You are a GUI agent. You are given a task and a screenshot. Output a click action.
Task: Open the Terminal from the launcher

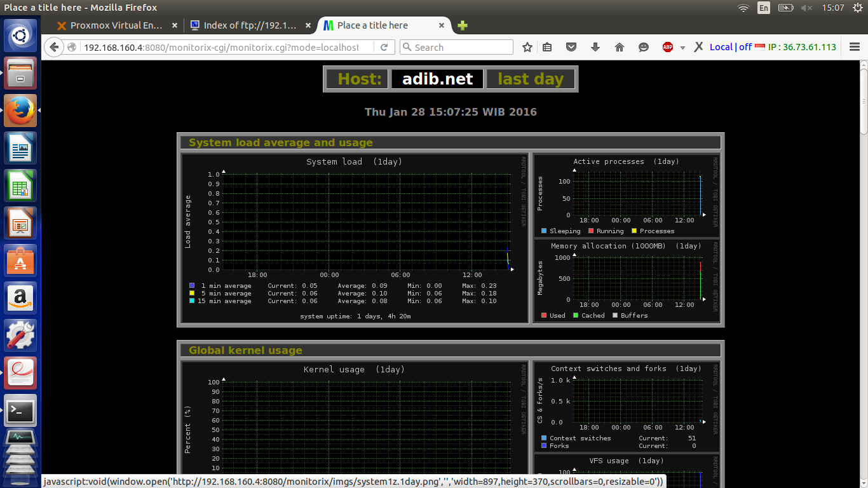(x=20, y=410)
